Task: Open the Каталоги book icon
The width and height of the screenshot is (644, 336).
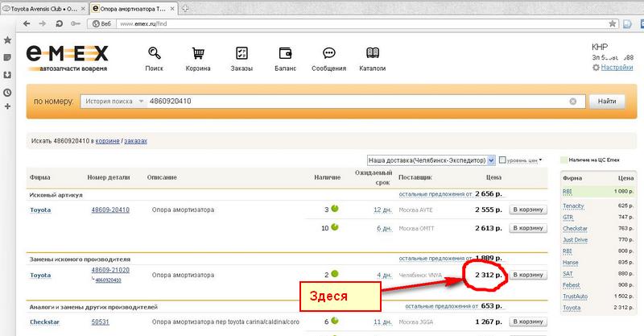Action: pyautogui.click(x=372, y=55)
